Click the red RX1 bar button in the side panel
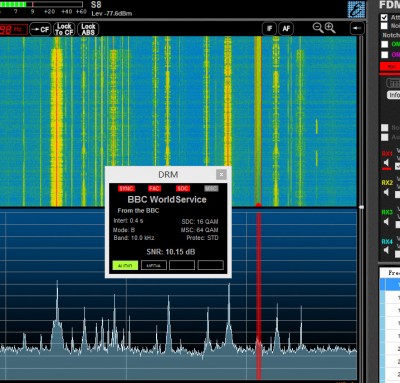Screen dimensions: 400x383 [x=390, y=67]
